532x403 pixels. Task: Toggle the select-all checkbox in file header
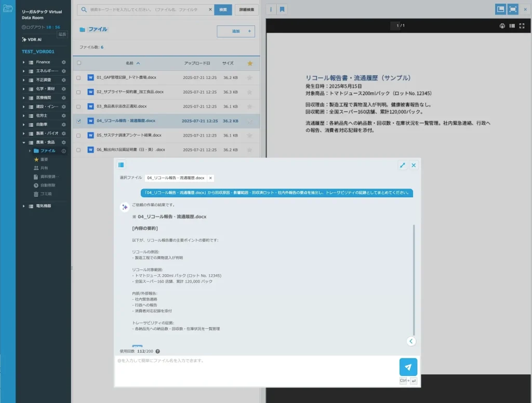point(79,63)
